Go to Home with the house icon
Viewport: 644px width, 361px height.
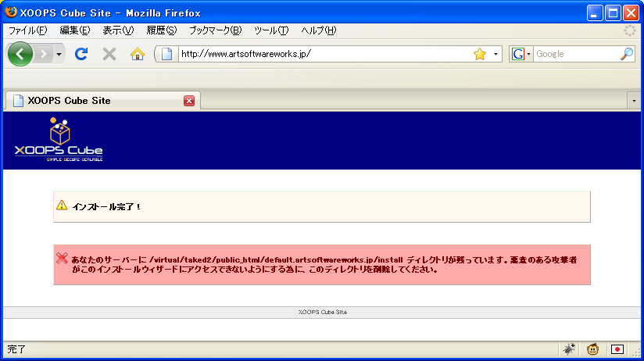coord(138,54)
